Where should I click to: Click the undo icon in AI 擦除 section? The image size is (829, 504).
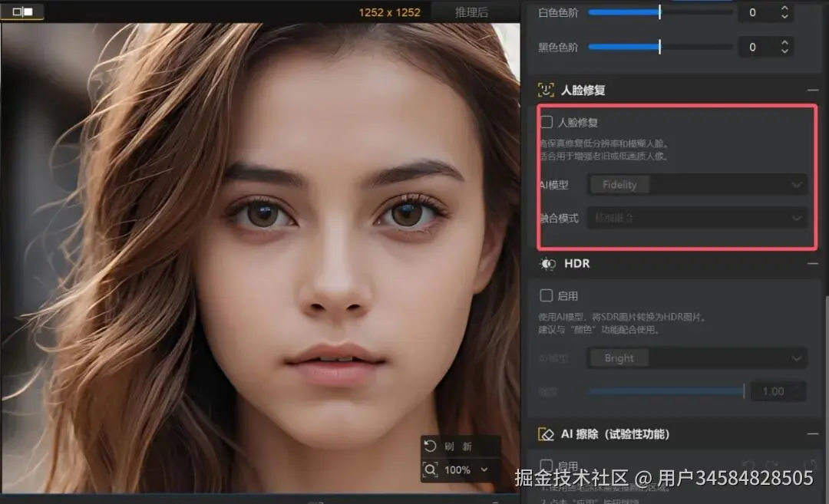click(x=747, y=465)
